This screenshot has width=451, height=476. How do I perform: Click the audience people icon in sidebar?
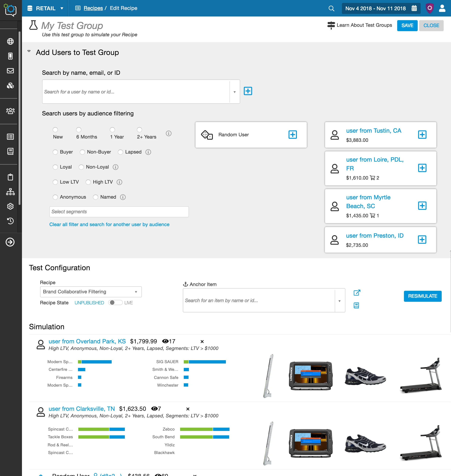[x=10, y=111]
